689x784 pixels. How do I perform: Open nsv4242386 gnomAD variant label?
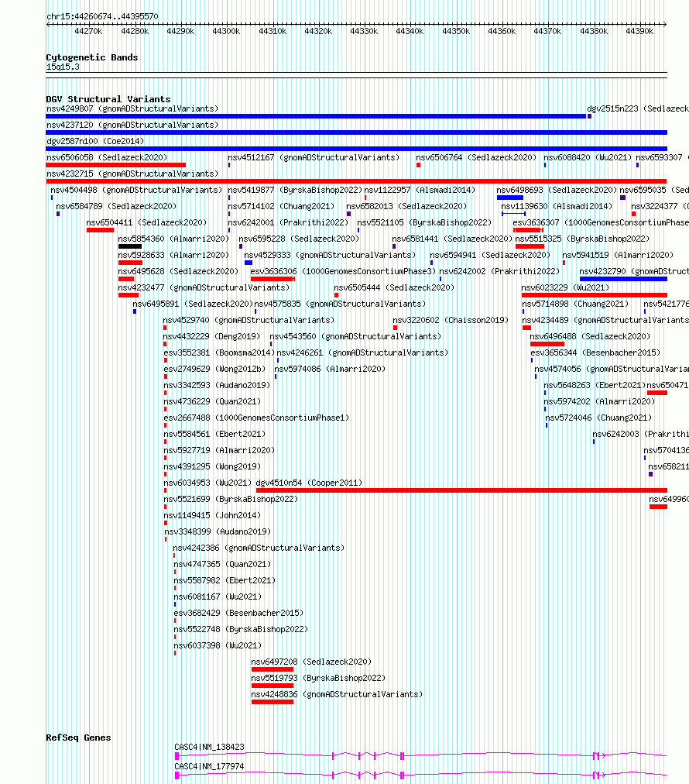click(x=259, y=548)
